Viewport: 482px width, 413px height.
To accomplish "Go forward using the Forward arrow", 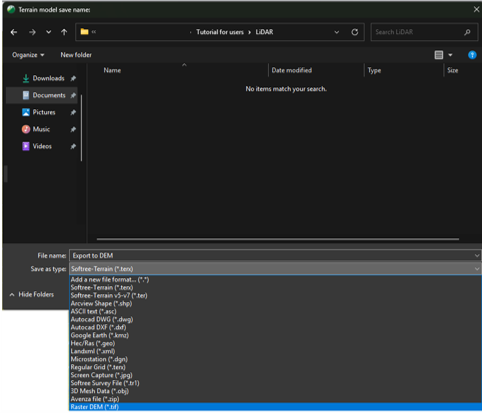I will click(32, 32).
